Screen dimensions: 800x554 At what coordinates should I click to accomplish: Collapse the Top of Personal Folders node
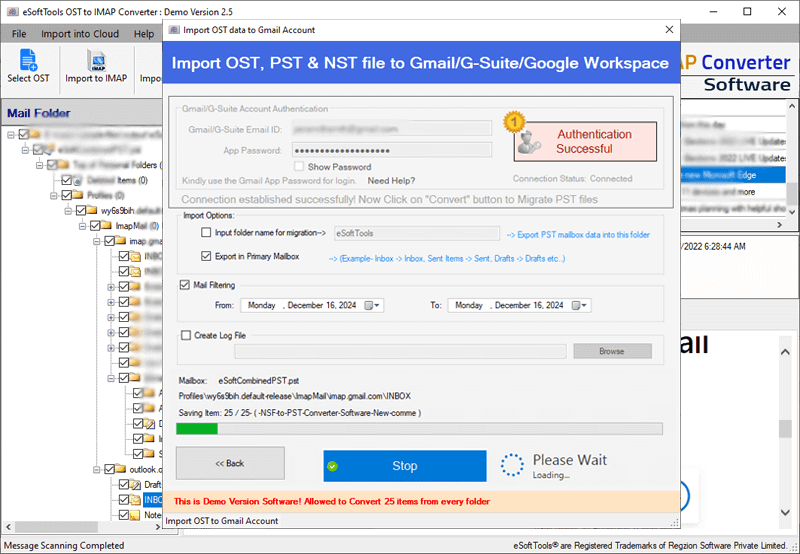(x=39, y=165)
